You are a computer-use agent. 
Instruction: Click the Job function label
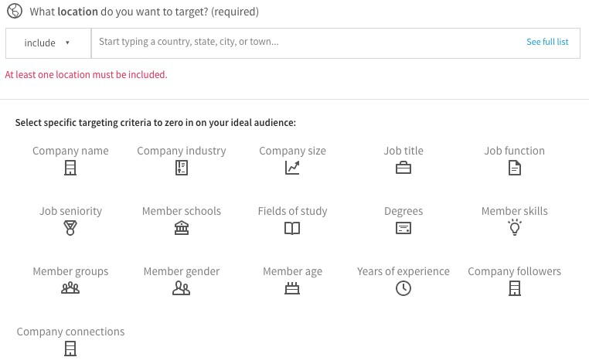[515, 151]
